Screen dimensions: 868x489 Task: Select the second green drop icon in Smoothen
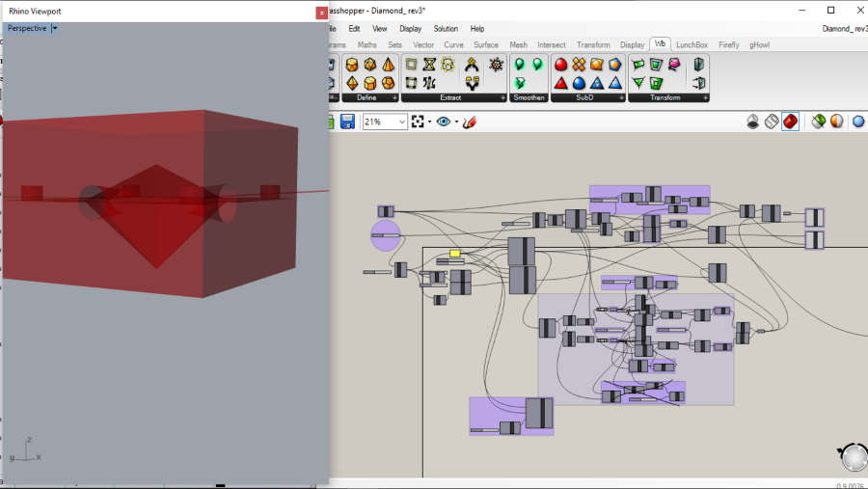pos(537,65)
